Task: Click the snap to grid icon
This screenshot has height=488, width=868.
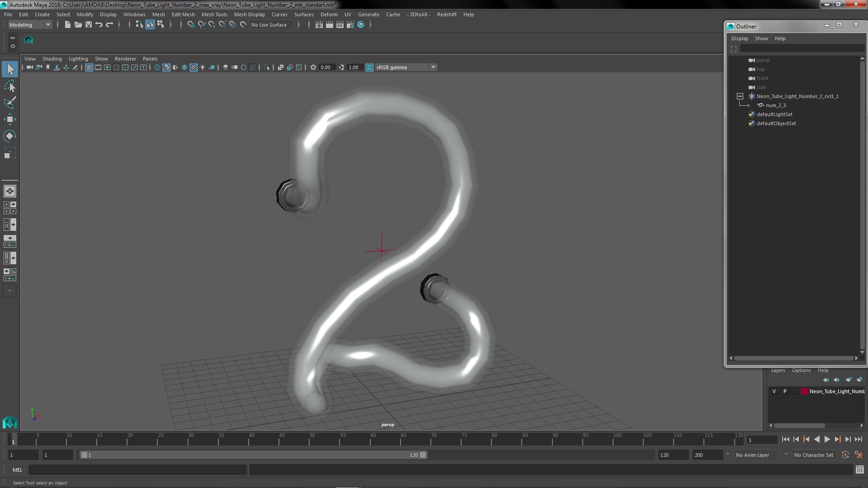Action: coord(190,24)
